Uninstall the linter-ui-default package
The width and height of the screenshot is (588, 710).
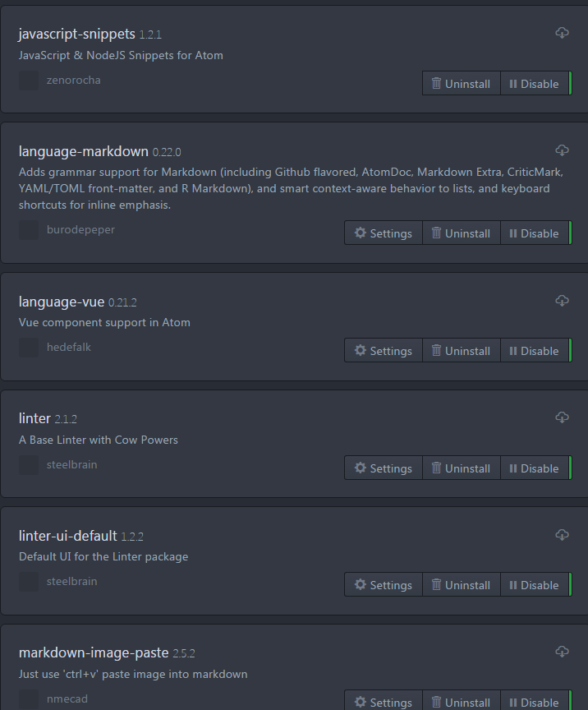tap(462, 584)
